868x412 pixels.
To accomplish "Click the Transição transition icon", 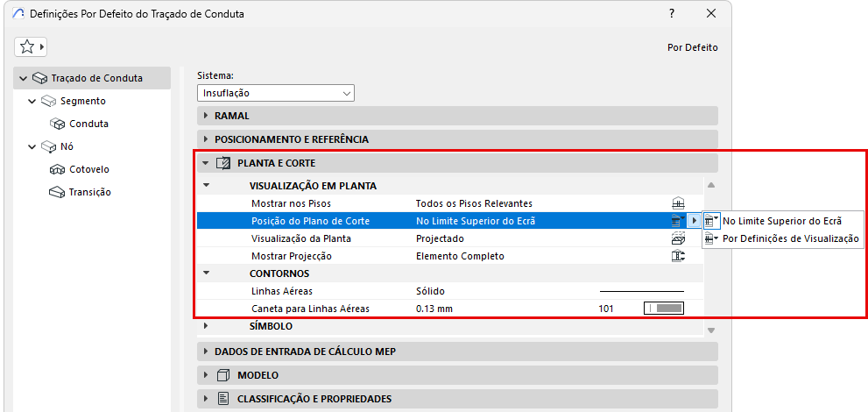I will [58, 192].
